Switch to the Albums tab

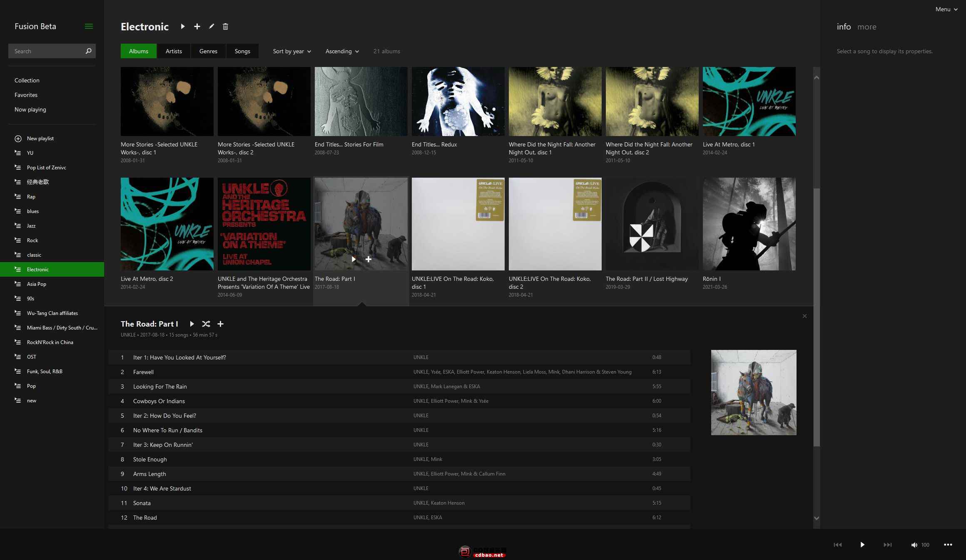point(139,51)
